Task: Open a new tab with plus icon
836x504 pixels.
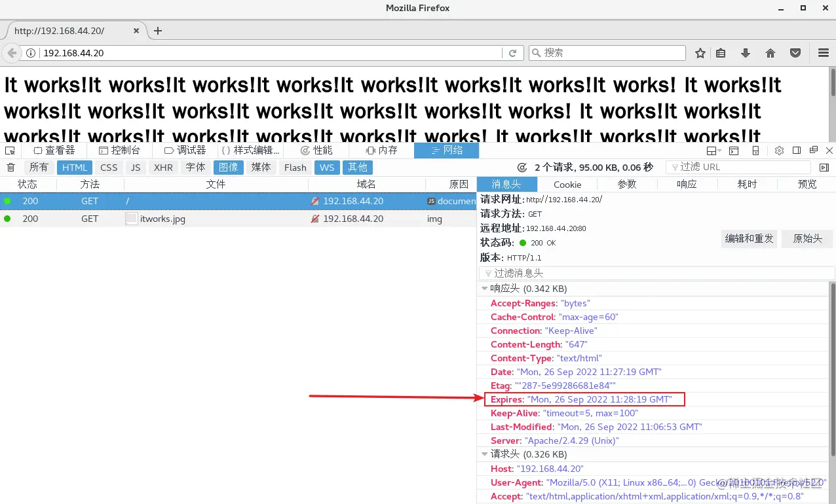Action: coord(158,31)
